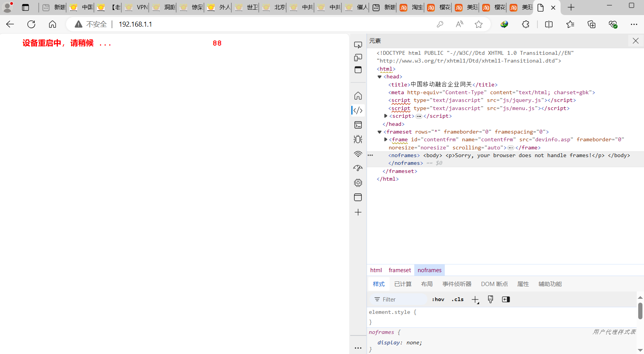Collapse the frameset element node

click(380, 132)
